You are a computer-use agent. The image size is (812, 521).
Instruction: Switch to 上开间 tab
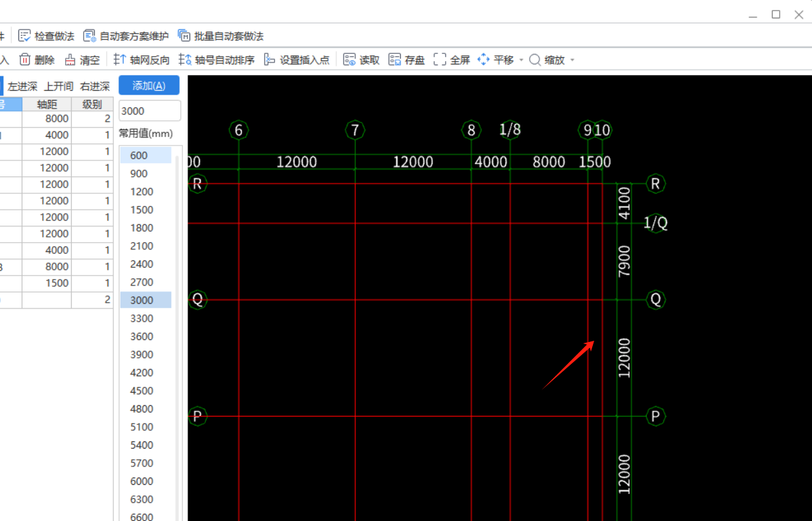click(59, 86)
